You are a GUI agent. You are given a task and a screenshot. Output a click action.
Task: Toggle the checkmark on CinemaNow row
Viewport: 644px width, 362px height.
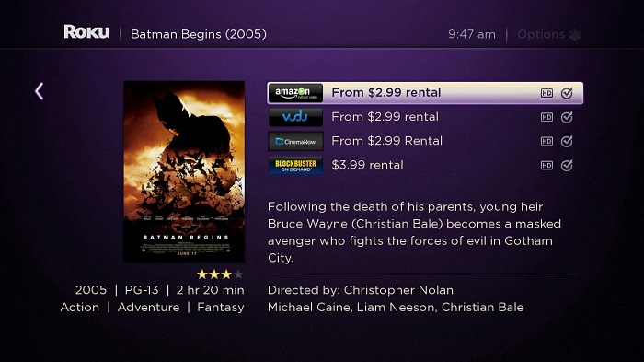click(567, 141)
